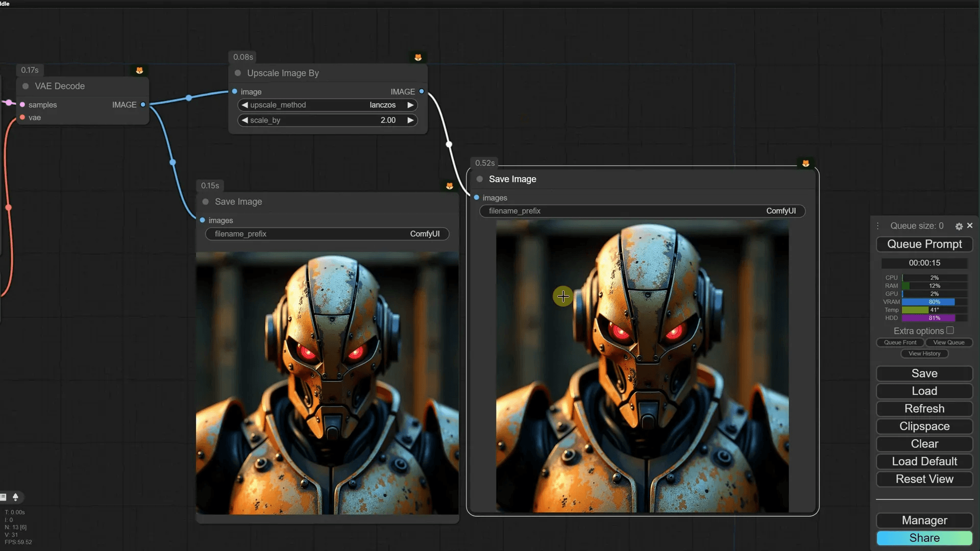Click the fox badge on the right Save Image node
The image size is (980, 551).
pos(805,163)
